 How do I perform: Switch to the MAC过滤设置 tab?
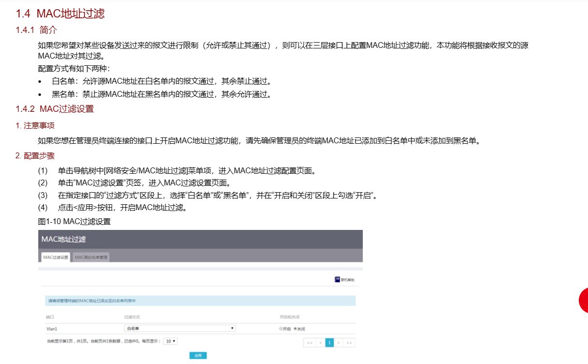tap(55, 257)
